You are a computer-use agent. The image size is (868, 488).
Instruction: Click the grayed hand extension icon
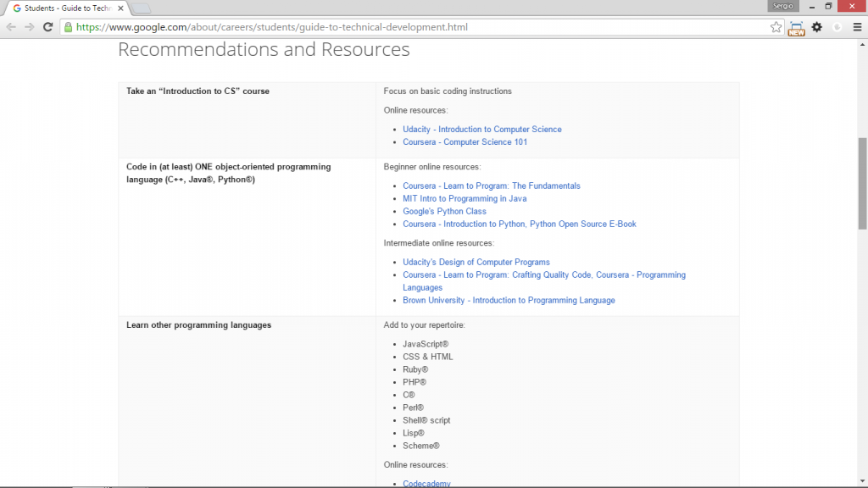point(836,26)
